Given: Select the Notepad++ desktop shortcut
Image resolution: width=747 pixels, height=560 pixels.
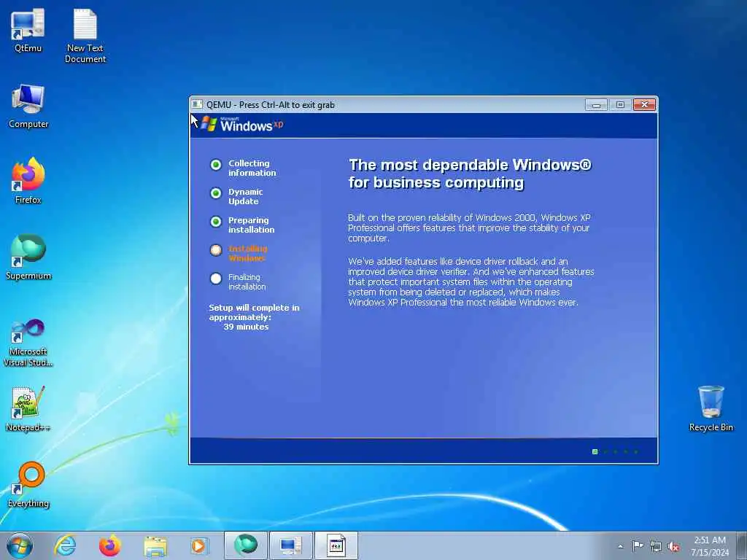Looking at the screenshot, I should (x=28, y=408).
